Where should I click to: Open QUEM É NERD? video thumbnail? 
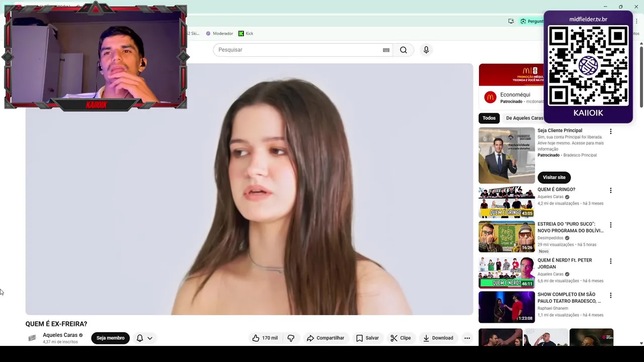(x=507, y=273)
